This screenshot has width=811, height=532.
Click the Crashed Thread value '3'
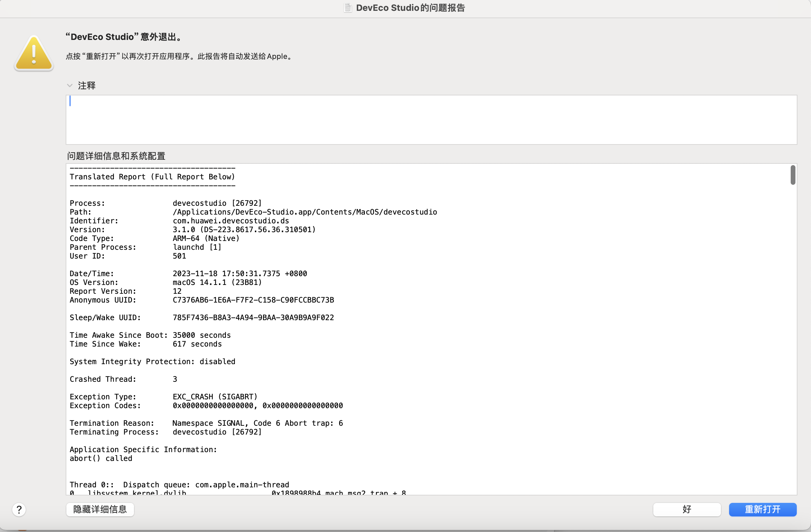(x=175, y=379)
